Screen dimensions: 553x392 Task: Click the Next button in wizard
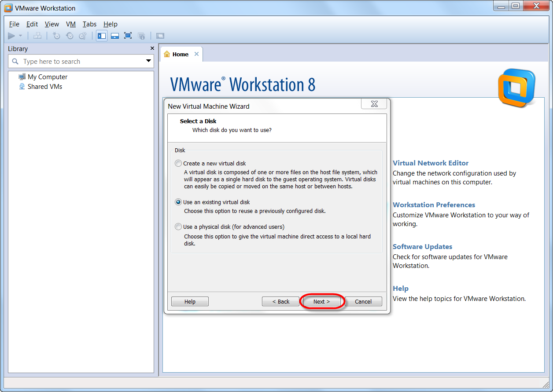tap(321, 301)
